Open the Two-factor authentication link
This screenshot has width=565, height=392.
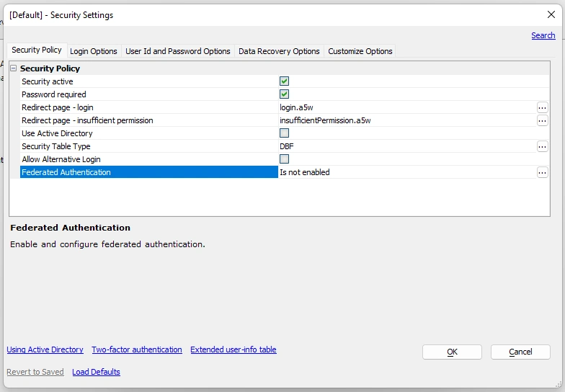coord(137,349)
